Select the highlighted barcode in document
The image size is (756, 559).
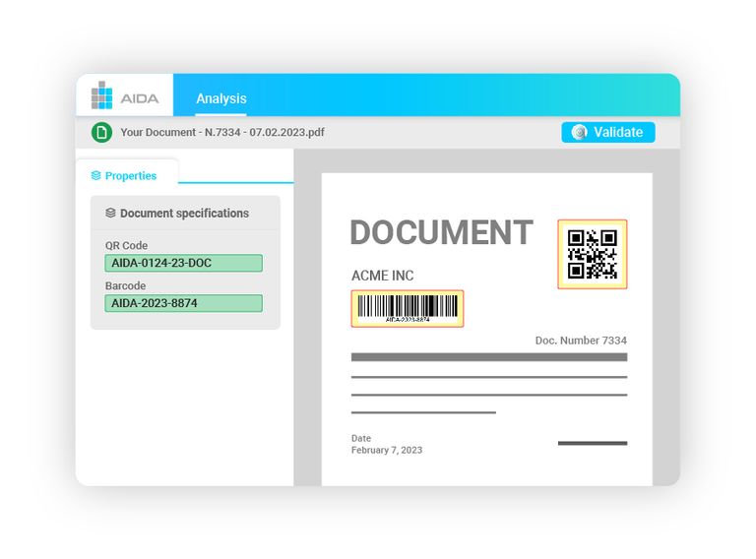point(407,308)
